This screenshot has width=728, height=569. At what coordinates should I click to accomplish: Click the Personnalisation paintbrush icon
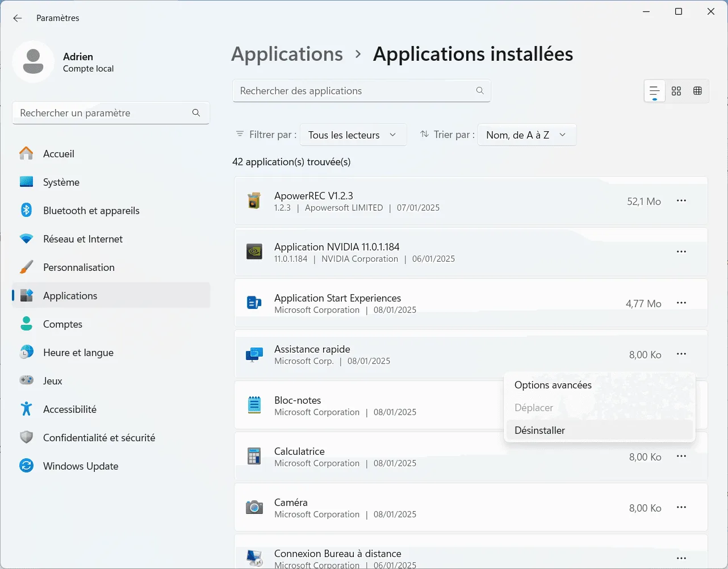[27, 267]
